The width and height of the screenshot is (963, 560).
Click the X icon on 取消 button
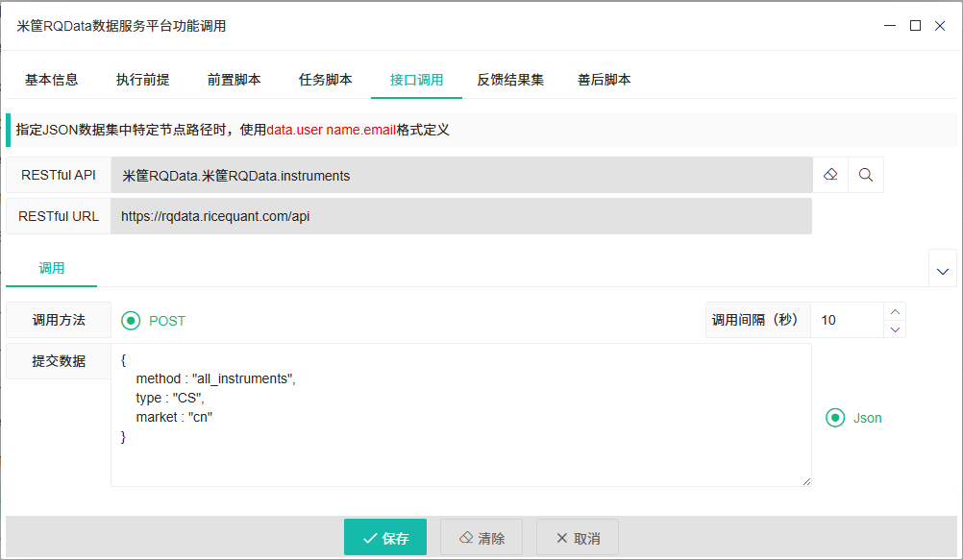(x=560, y=537)
